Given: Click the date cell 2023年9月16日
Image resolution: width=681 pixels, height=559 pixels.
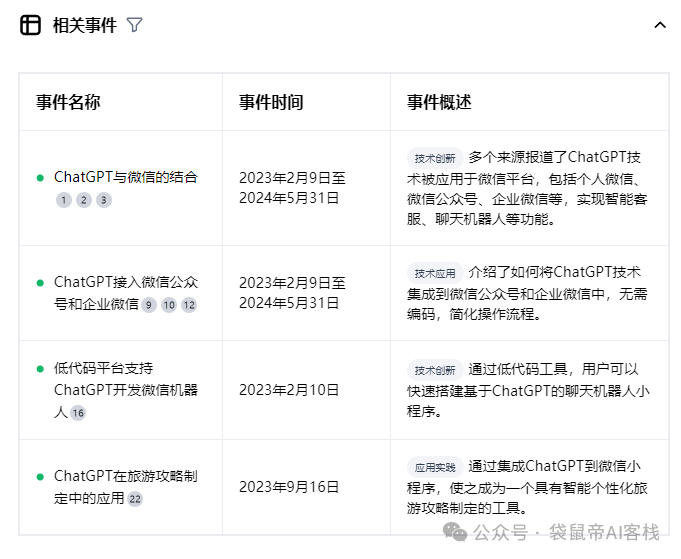Looking at the screenshot, I should (x=289, y=487).
